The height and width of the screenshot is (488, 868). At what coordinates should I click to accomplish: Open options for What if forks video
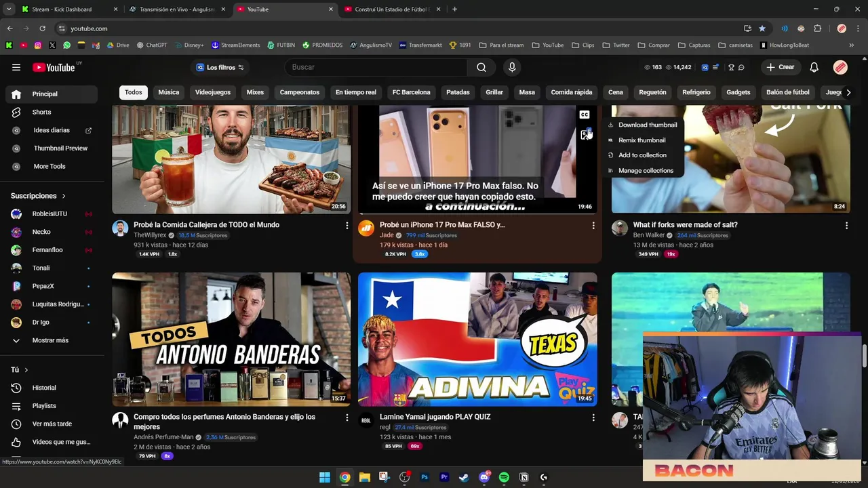click(846, 225)
